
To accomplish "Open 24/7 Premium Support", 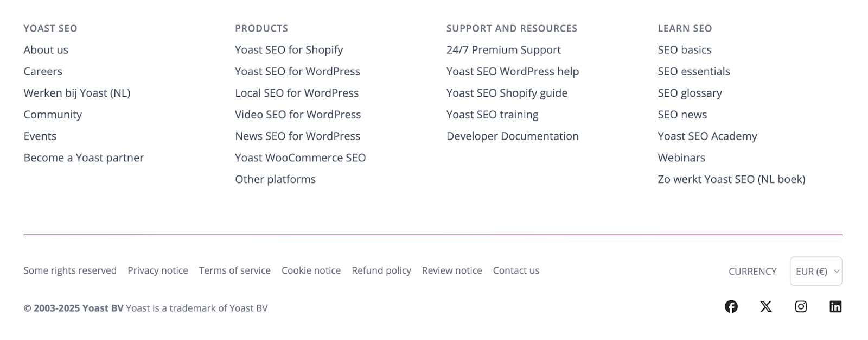I will (503, 49).
